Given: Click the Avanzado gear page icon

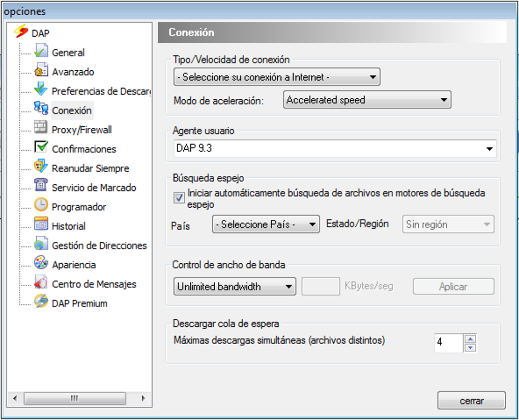Looking at the screenshot, I should coord(41,70).
